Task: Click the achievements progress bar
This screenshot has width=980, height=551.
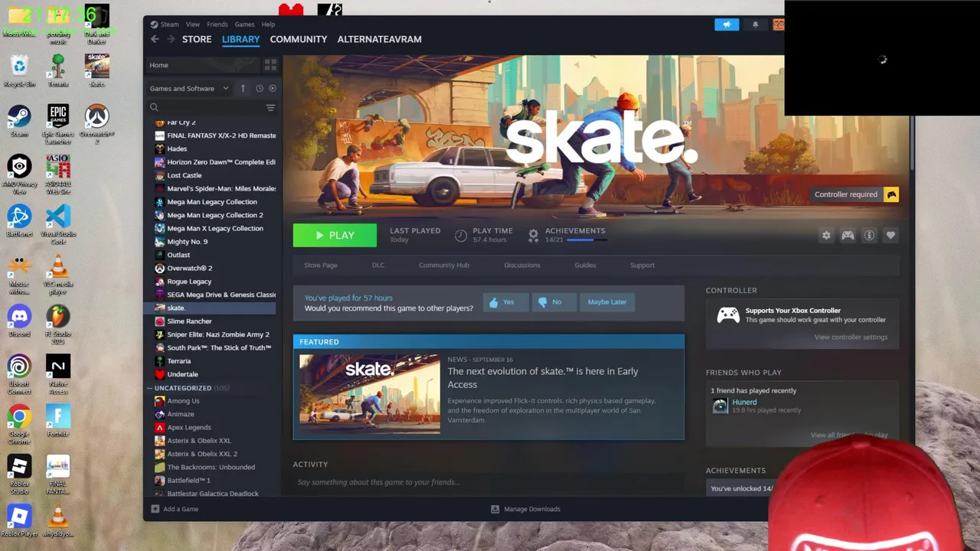Action: 587,240
